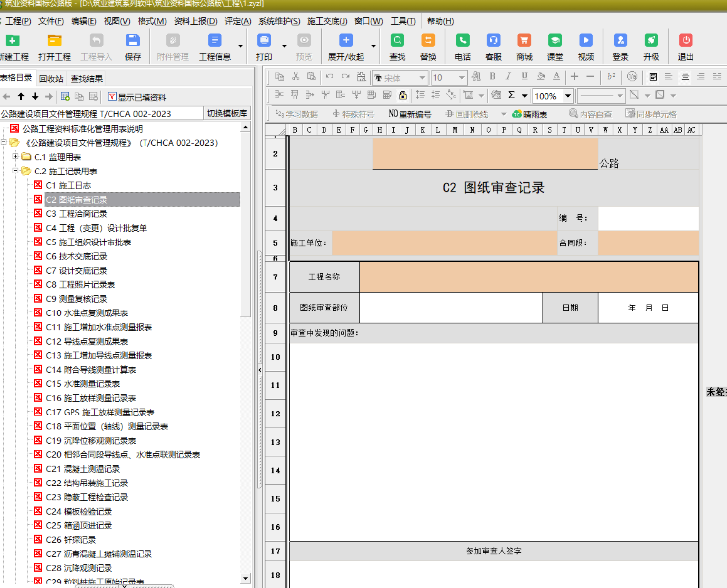Open the 编辑(E) menu

pos(83,21)
